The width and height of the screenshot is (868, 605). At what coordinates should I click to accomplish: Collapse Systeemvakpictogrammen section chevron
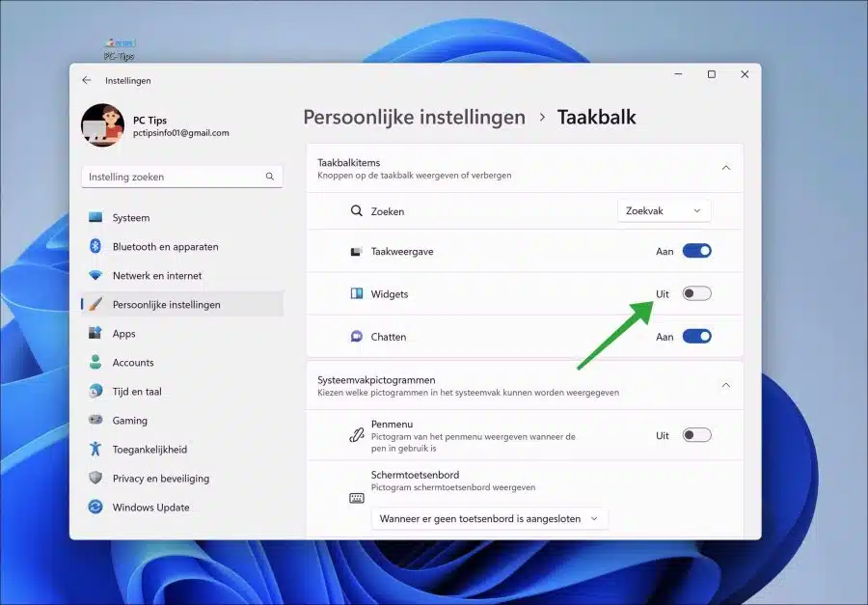click(x=725, y=385)
